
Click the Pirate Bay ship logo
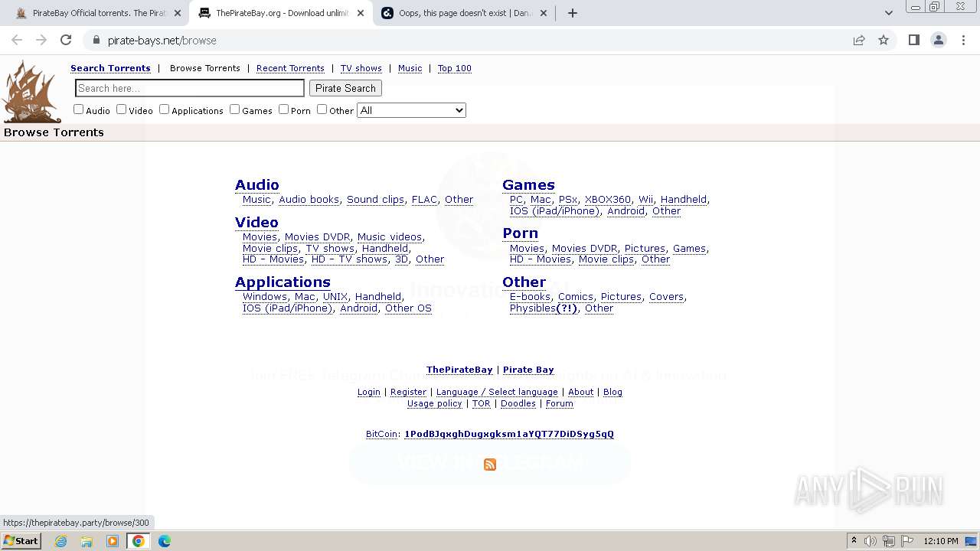pyautogui.click(x=31, y=92)
